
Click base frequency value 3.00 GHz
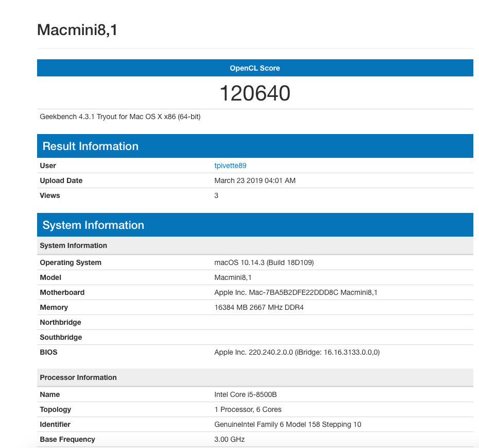tap(229, 439)
